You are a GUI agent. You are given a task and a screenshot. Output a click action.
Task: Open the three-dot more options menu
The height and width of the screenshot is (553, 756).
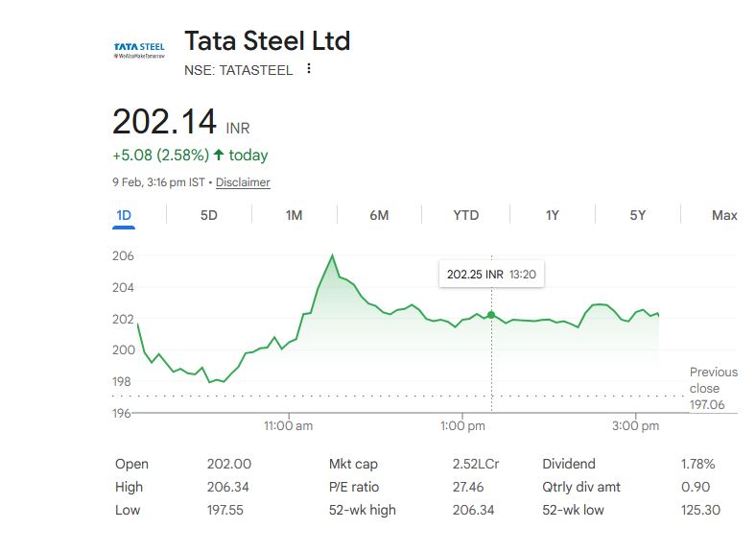click(308, 69)
